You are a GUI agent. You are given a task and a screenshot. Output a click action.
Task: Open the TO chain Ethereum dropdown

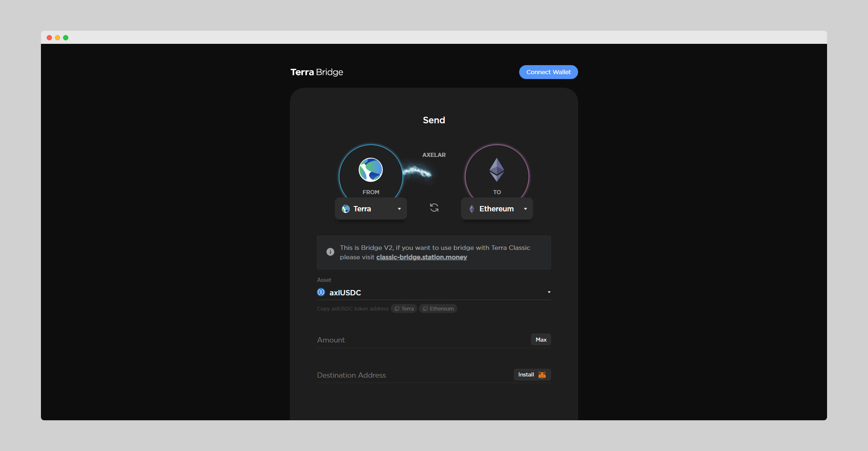(497, 209)
